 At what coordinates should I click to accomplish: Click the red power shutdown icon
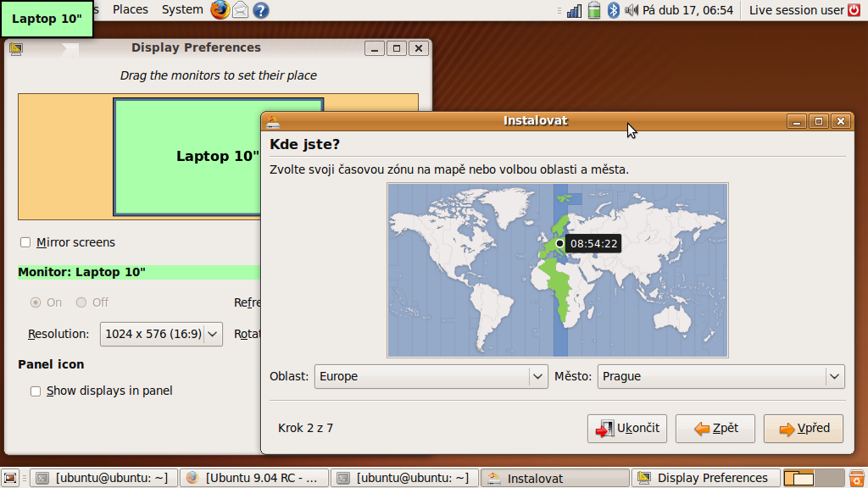[854, 10]
